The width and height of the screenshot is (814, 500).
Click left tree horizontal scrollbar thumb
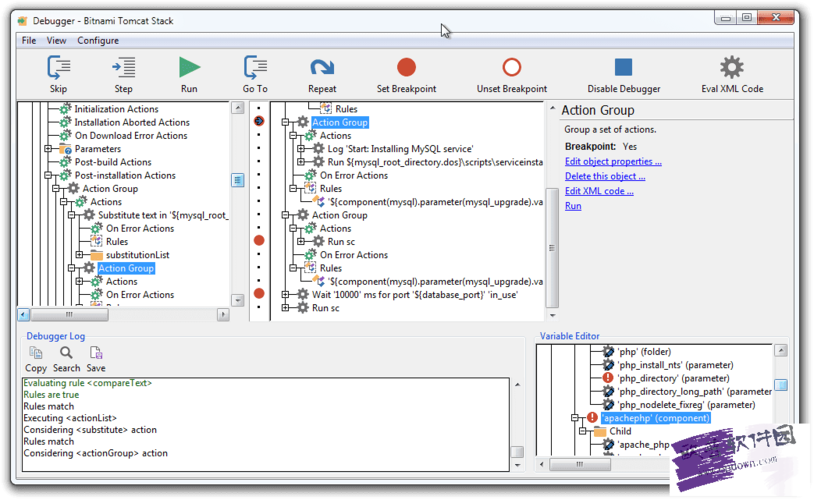69,315
